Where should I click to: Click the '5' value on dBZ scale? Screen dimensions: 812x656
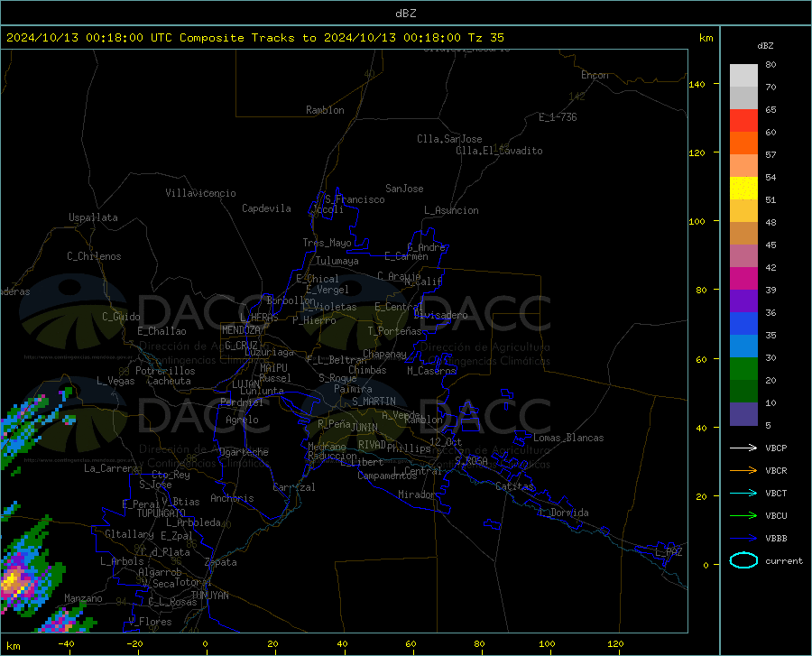click(x=768, y=426)
